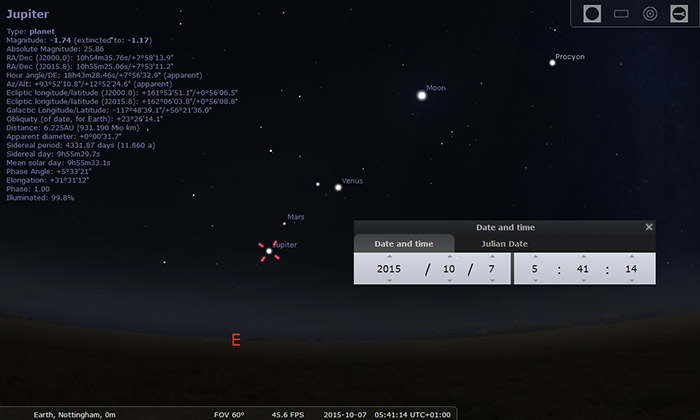Click the minutes field showing 41
This screenshot has height=420, width=700.
[x=584, y=269]
